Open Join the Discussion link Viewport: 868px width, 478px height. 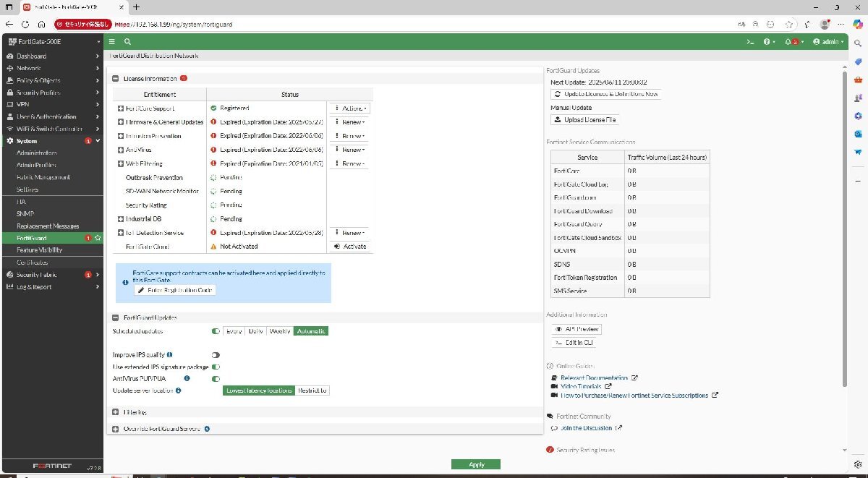[587, 428]
